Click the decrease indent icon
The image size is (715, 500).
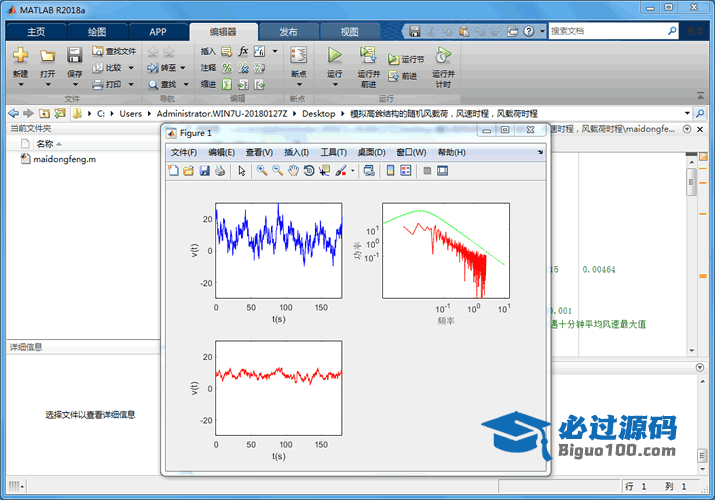pos(259,84)
